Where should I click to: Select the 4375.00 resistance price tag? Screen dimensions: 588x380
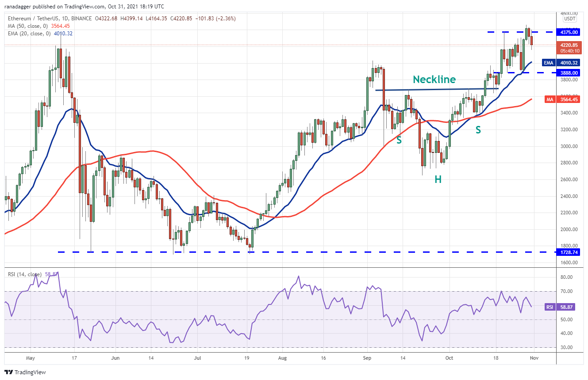click(x=569, y=32)
